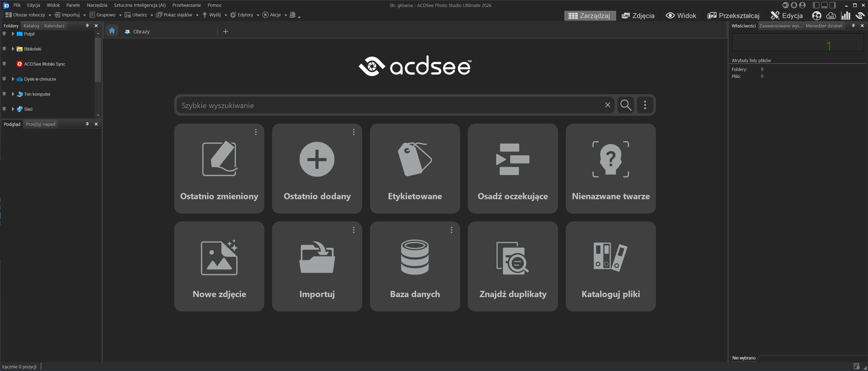868x371 pixels.
Task: Open the Etykietowane tags tile
Action: click(x=415, y=168)
